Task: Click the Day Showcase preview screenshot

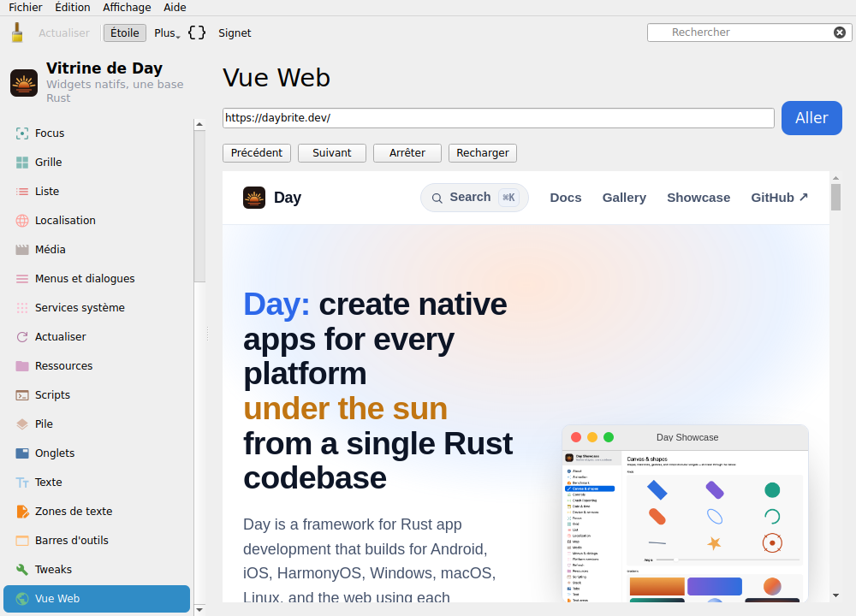Action: click(x=685, y=513)
